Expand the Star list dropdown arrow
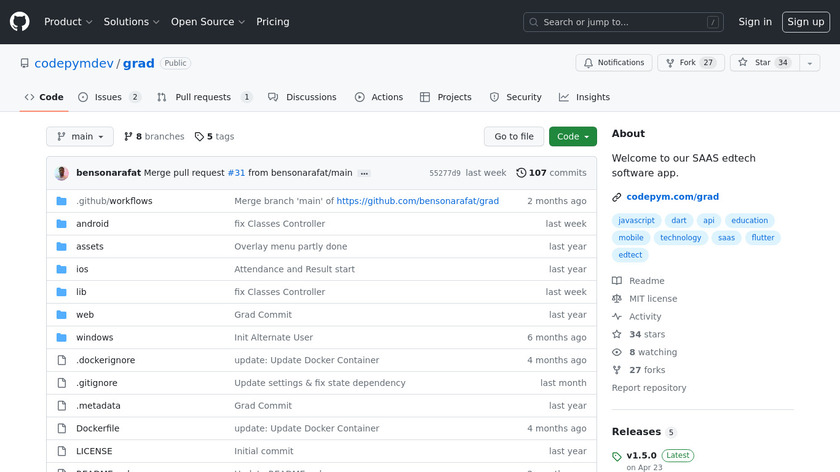Screen dimensions: 840x472 tap(809, 63)
